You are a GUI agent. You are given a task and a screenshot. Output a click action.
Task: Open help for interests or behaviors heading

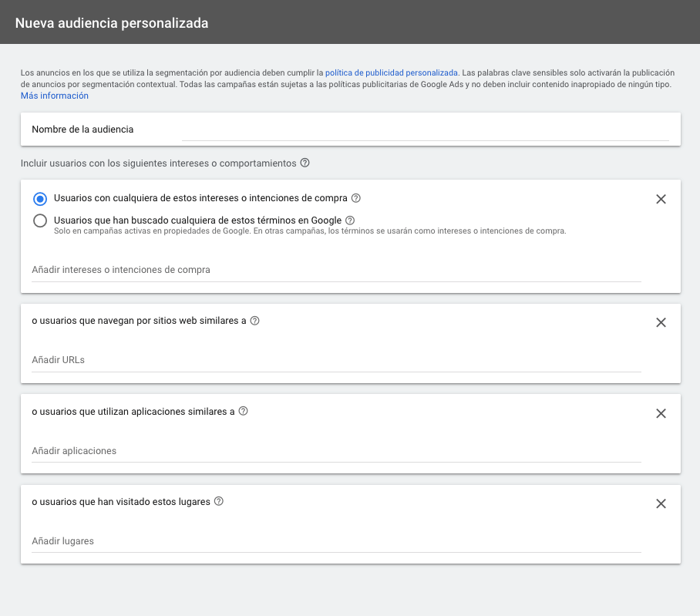click(305, 163)
